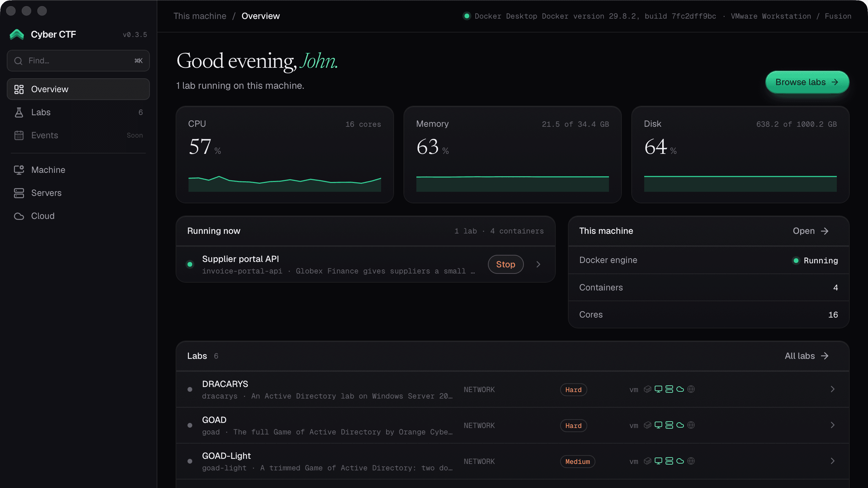The image size is (868, 488).
Task: Click the Browse labs button
Action: 807,82
